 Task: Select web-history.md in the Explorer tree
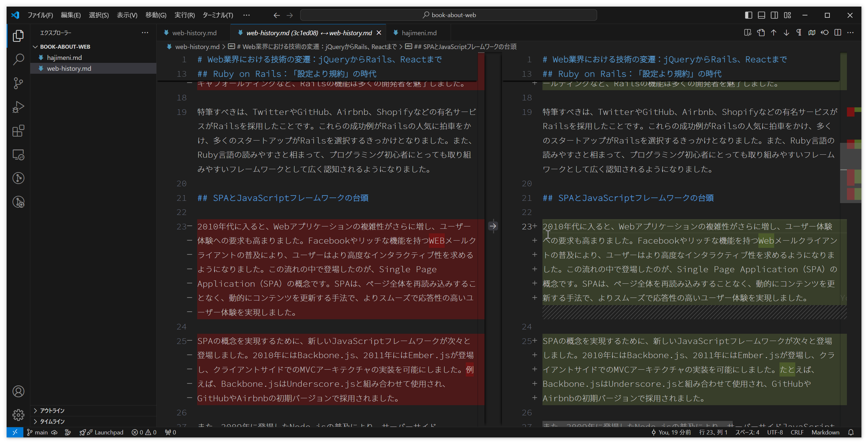(x=93, y=68)
